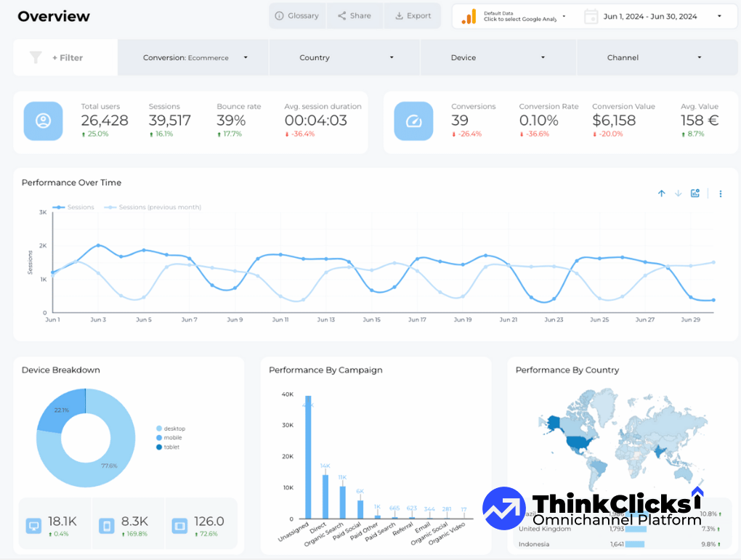
Task: Click the users icon on the left KPI card
Action: [43, 121]
